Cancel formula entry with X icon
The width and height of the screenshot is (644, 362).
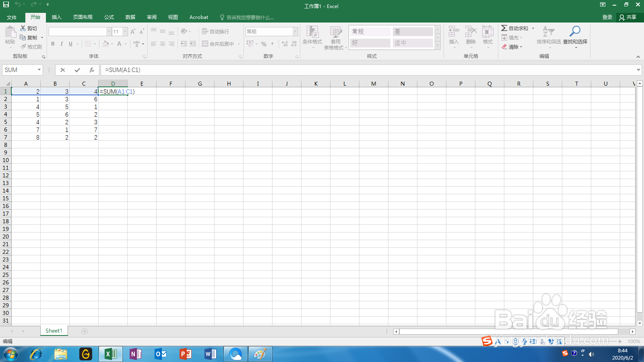coord(63,70)
